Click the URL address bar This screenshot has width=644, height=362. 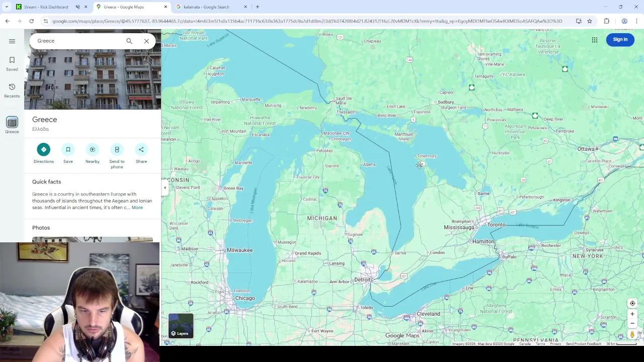(x=307, y=21)
